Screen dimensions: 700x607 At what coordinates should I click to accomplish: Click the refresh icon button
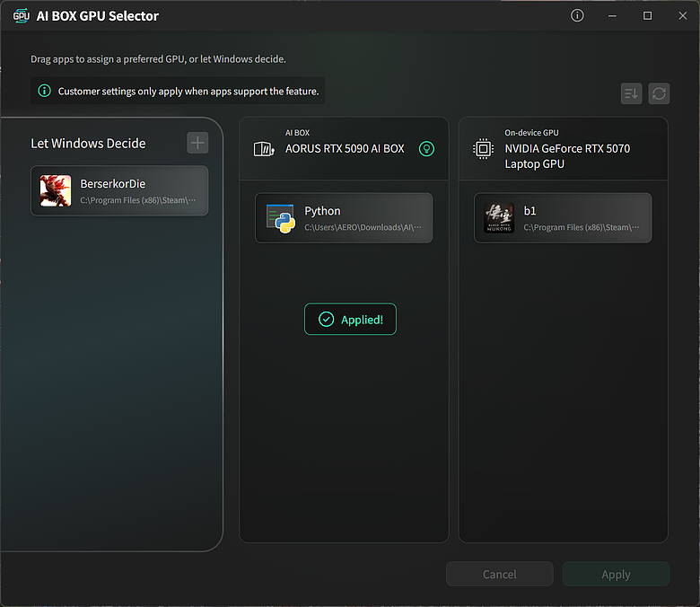(659, 93)
